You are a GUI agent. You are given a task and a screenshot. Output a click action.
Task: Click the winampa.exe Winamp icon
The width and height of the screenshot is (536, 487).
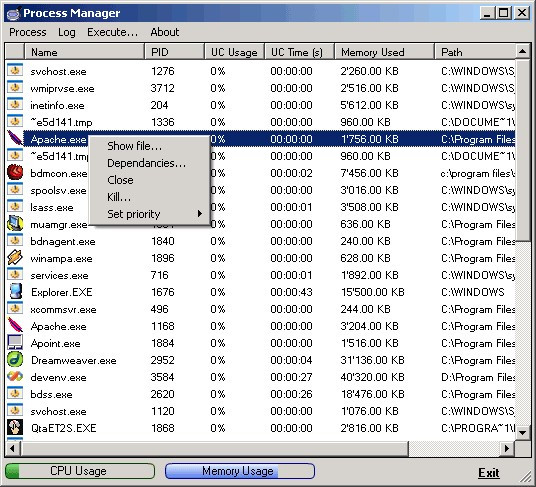pyautogui.click(x=15, y=257)
